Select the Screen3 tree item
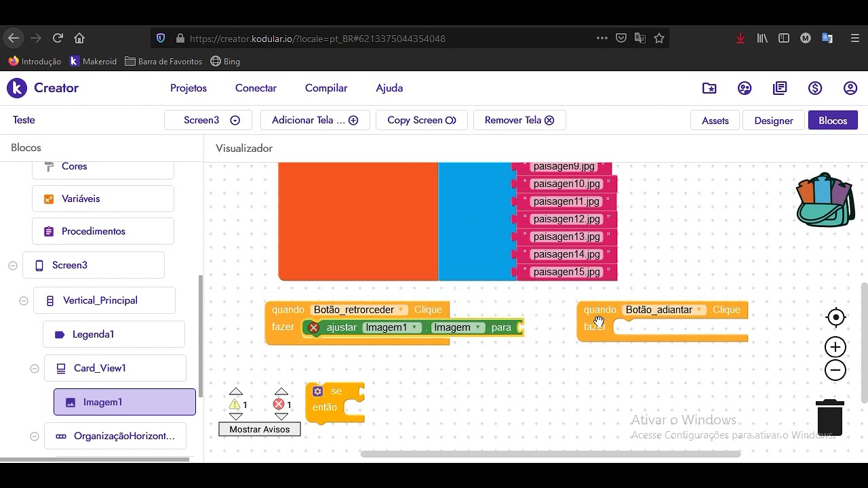This screenshot has height=488, width=868. tap(94, 265)
